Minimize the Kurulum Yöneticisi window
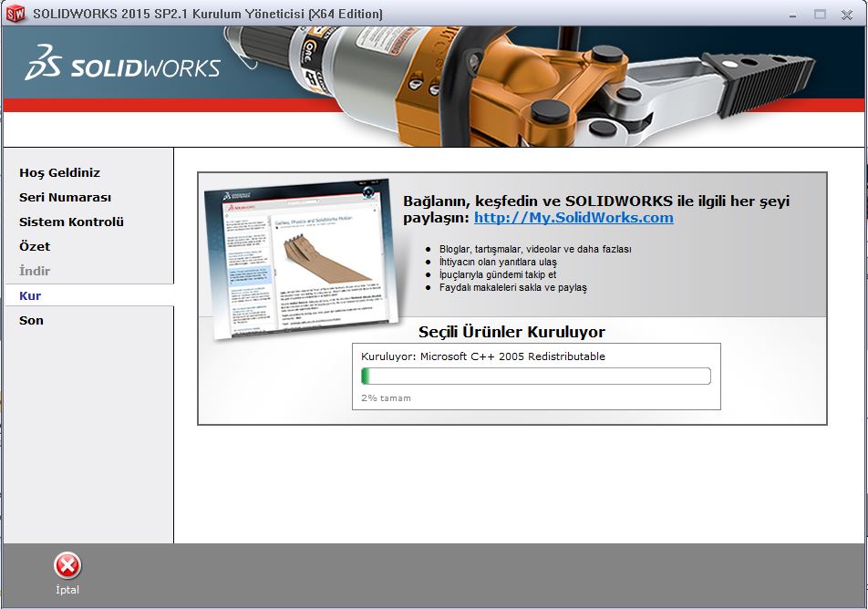The height and width of the screenshot is (609, 868). 792,15
